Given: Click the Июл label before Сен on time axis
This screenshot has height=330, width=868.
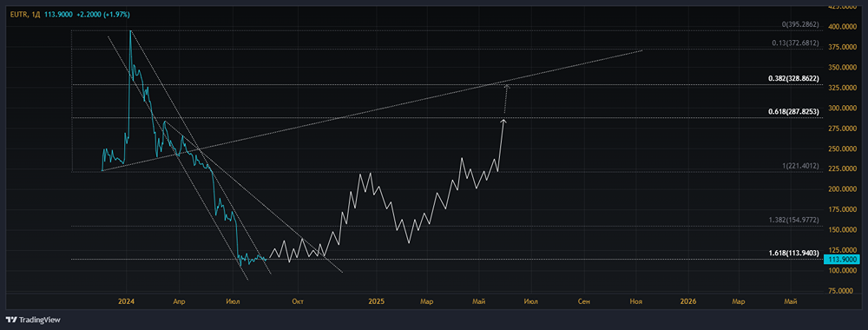Looking at the screenshot, I should point(531,301).
